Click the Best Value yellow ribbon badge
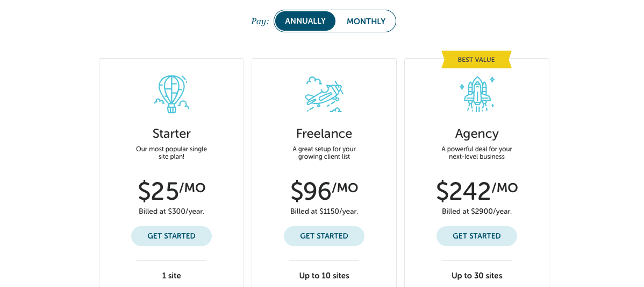This screenshot has height=287, width=644. pyautogui.click(x=476, y=60)
